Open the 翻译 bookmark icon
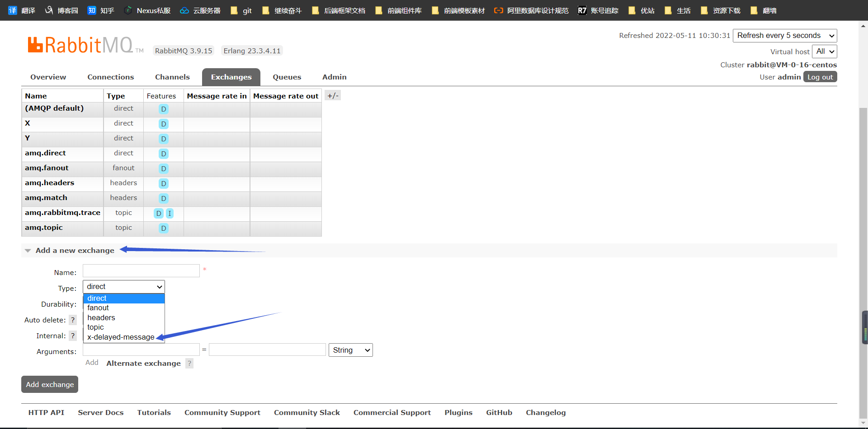Viewport: 868px width, 429px height. point(12,10)
